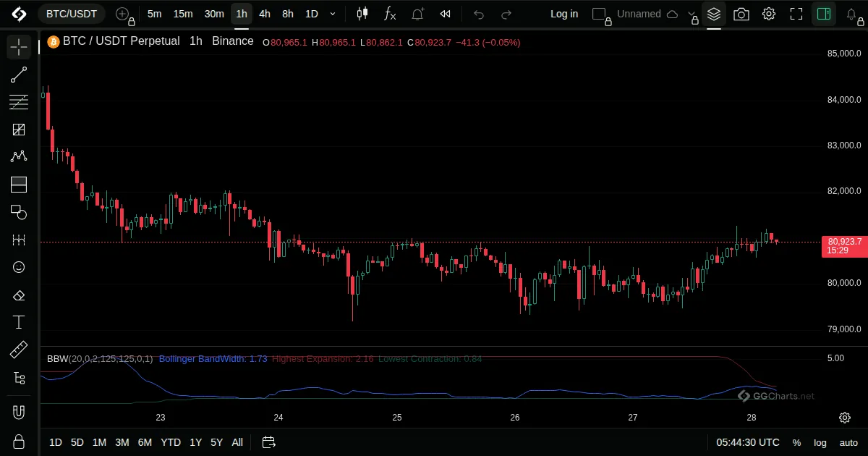Image resolution: width=868 pixels, height=456 pixels.
Task: Click the BBW indicator label
Action: tap(100, 358)
